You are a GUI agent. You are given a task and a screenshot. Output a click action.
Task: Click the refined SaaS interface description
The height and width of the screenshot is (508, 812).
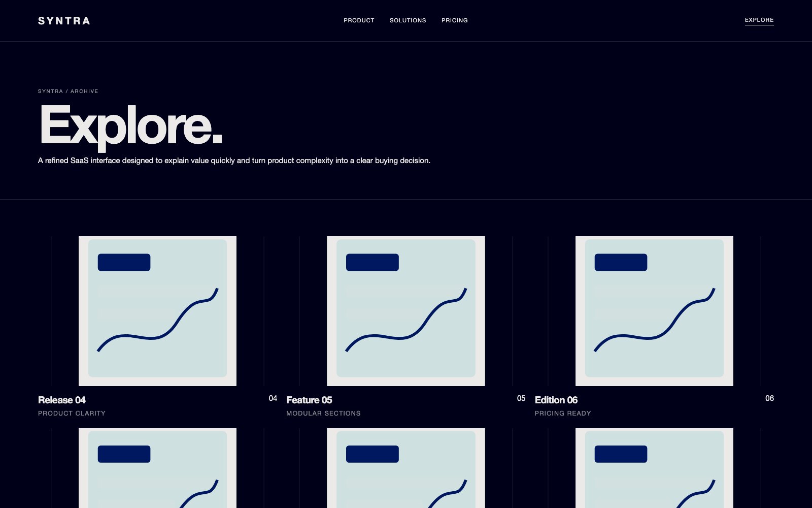coord(234,161)
